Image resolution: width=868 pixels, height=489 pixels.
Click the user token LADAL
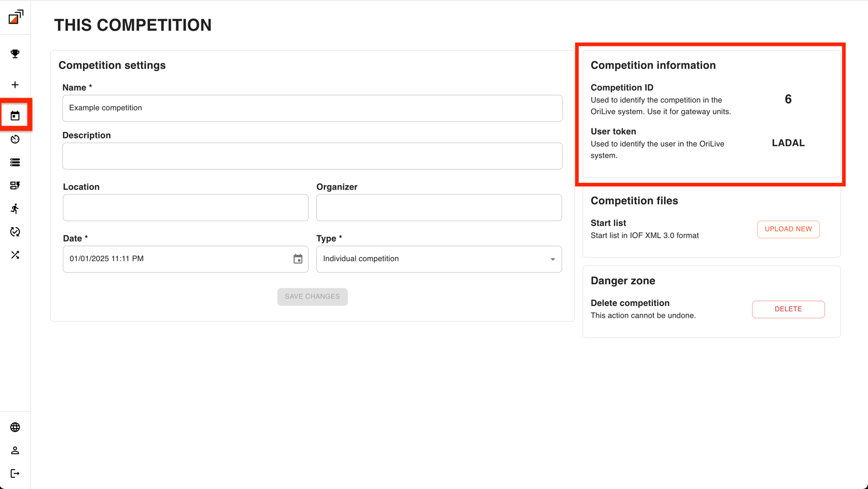(788, 143)
